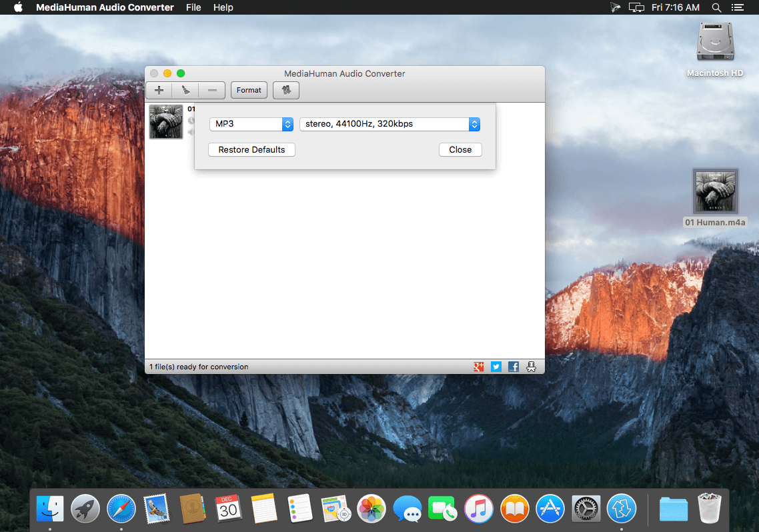The image size is (759, 532).
Task: Click the MediaHuman mascot icon in status bar
Action: tap(531, 367)
